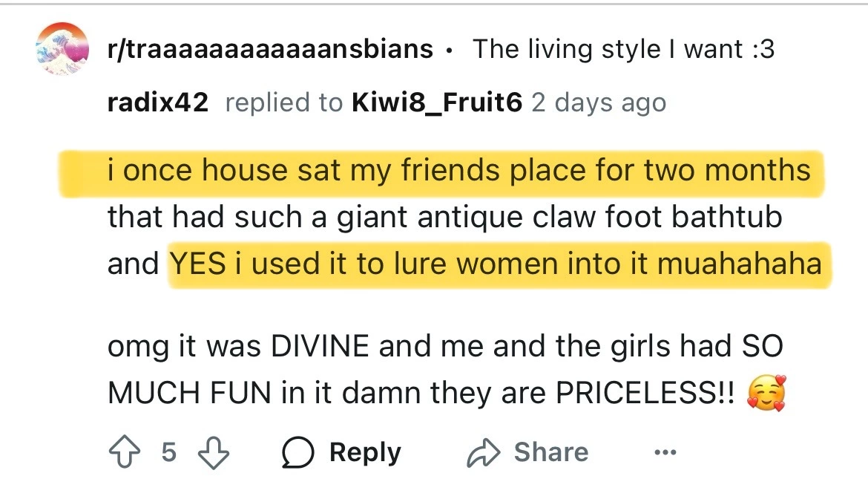Click the Reply text label

pyautogui.click(x=365, y=453)
